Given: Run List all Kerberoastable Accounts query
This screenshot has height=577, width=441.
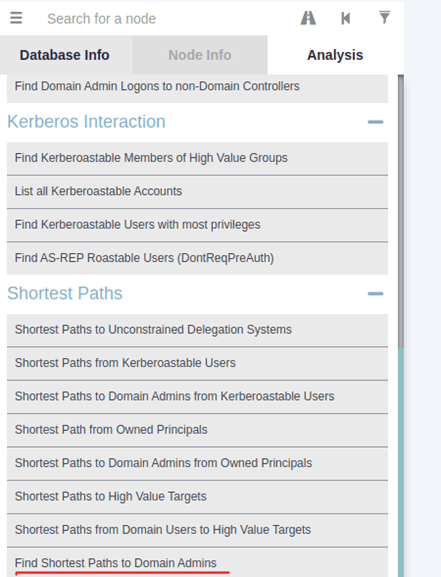Looking at the screenshot, I should (197, 192).
